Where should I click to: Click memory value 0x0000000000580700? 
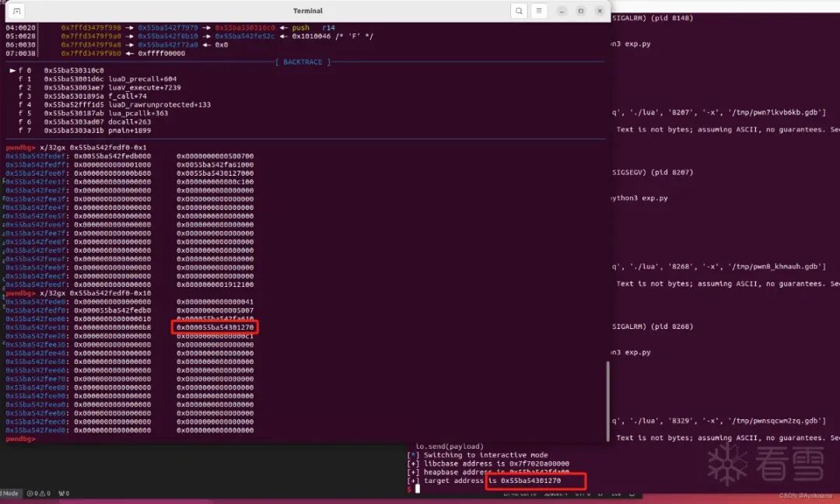(x=215, y=156)
